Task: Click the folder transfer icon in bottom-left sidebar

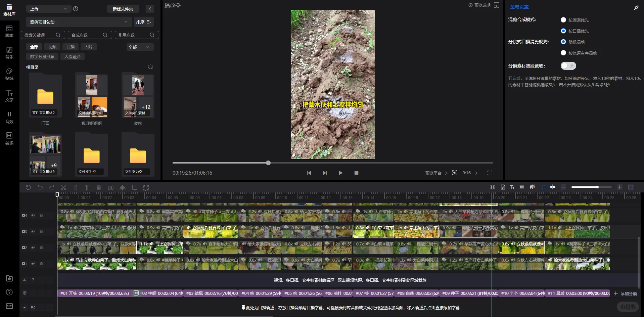Action: tap(9, 278)
